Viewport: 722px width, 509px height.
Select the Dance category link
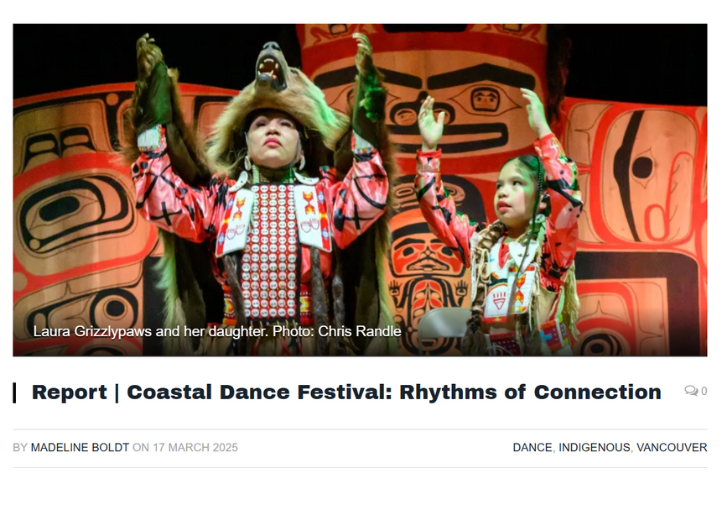tap(532, 447)
